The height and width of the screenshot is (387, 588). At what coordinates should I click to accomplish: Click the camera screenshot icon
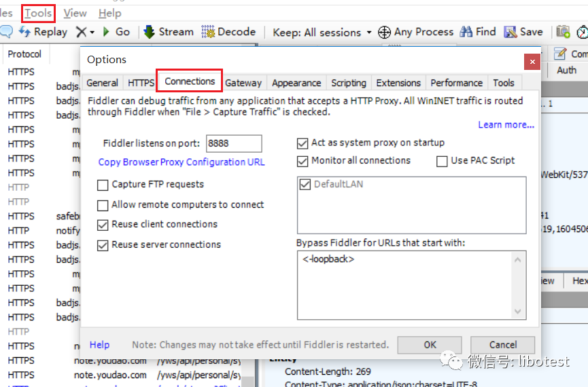[563, 32]
